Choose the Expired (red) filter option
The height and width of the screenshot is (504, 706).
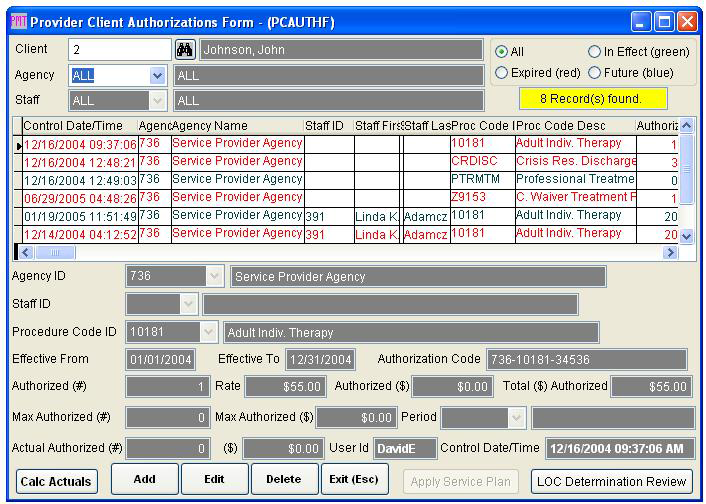coord(502,73)
